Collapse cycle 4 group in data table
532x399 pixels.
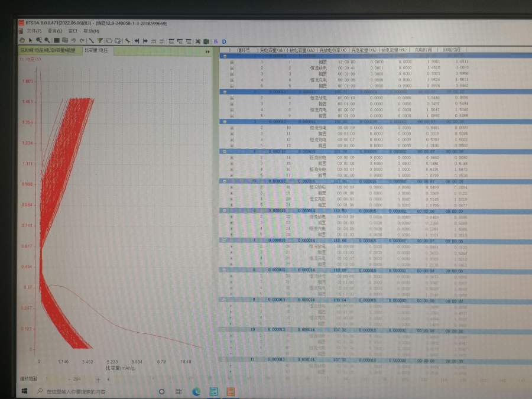pyautogui.click(x=223, y=151)
